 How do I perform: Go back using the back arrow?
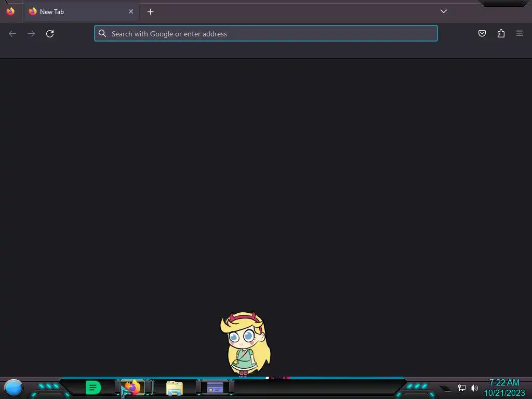pos(12,34)
